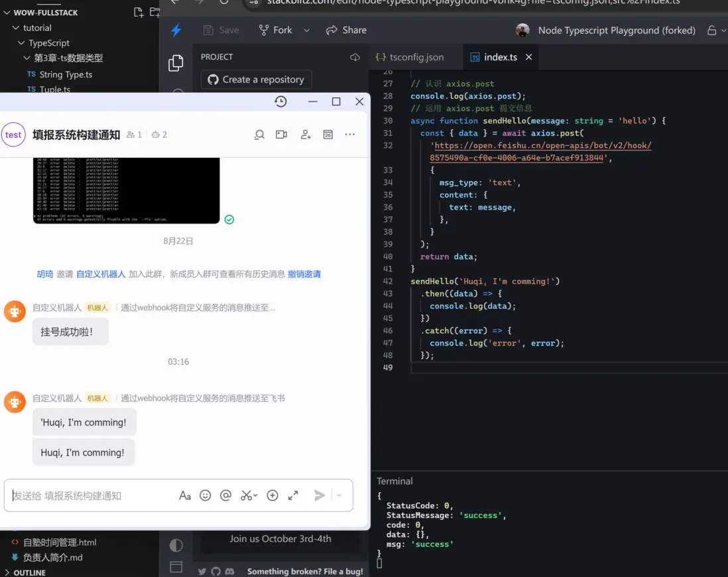The width and height of the screenshot is (728, 577).
Task: Open the String Type.ts file
Action: pos(66,74)
